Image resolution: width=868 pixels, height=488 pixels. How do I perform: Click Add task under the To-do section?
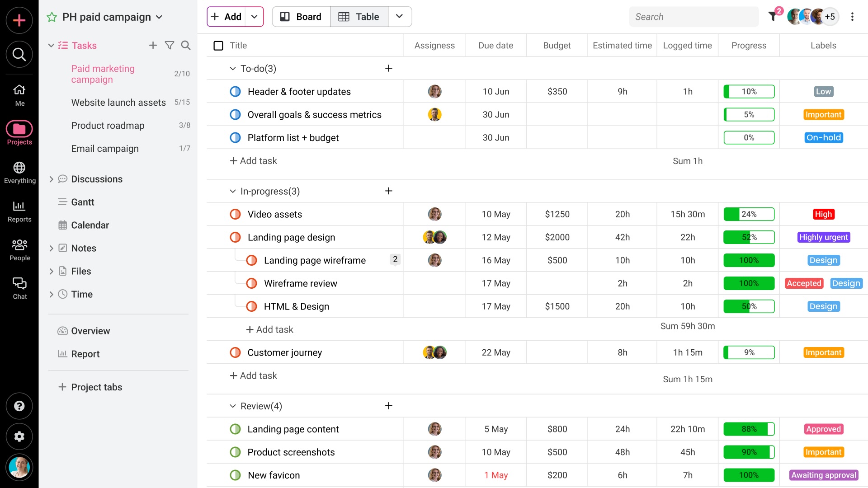click(x=254, y=160)
